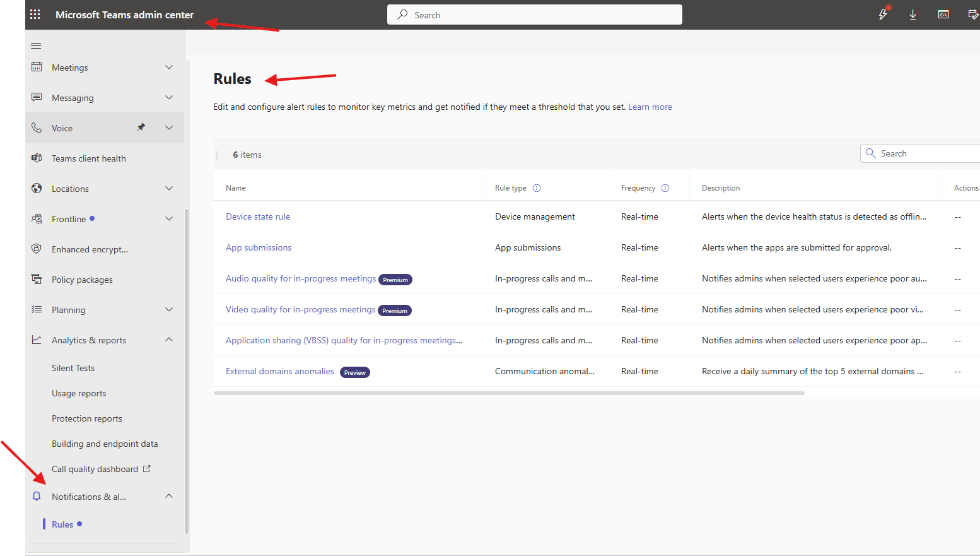This screenshot has width=980, height=556.
Task: Show Frequency info icon tooltip
Action: 665,188
